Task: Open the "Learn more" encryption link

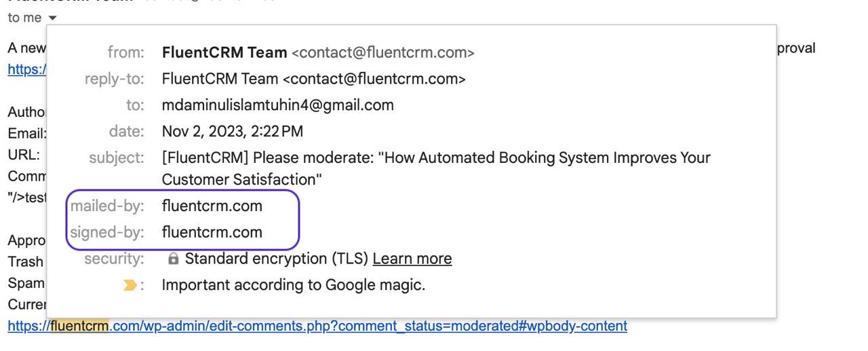Action: (412, 259)
